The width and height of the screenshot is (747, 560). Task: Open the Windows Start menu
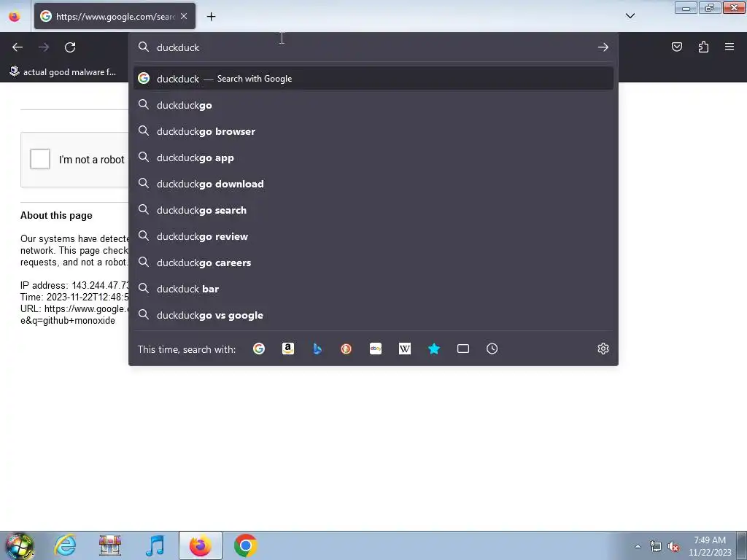click(19, 545)
